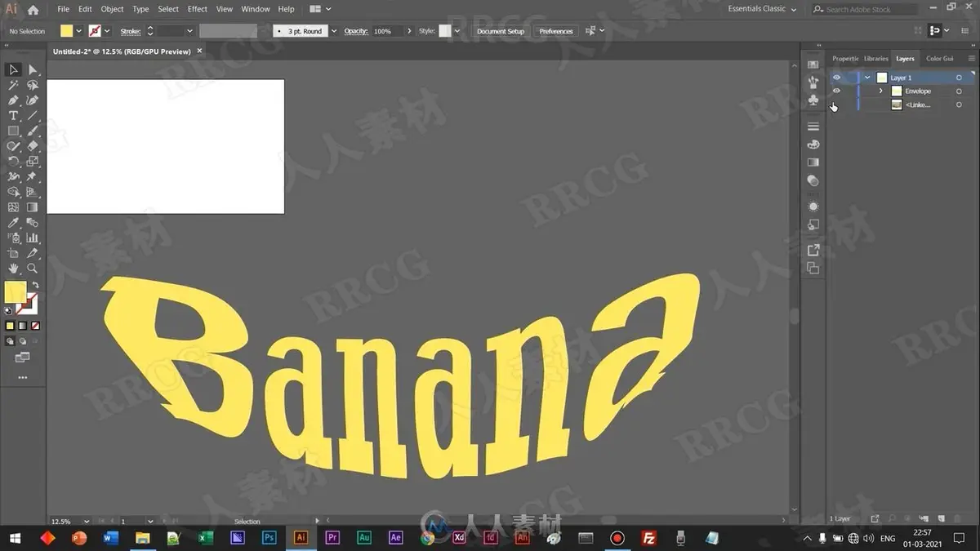Click the Style swatch in control bar
Image resolution: width=980 pixels, height=551 pixels.
click(x=445, y=31)
